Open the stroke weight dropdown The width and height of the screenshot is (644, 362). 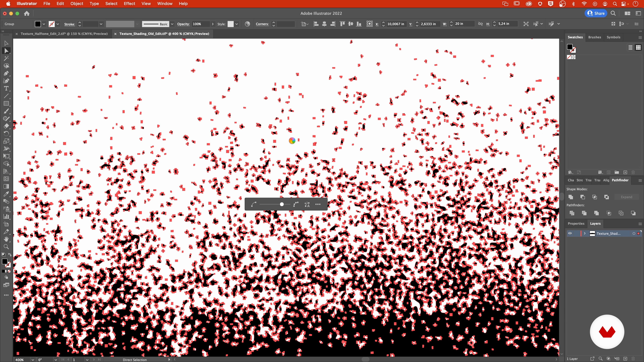point(101,24)
